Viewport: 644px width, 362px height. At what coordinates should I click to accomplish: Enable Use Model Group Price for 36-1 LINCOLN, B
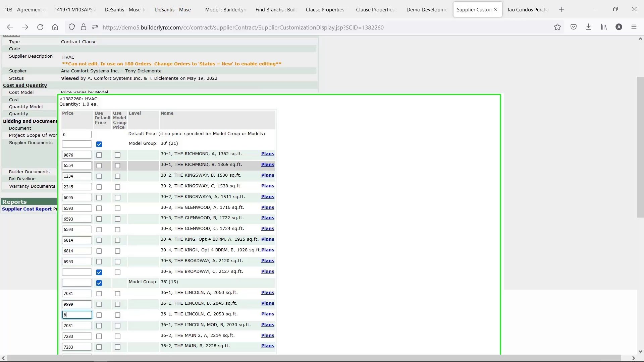[x=117, y=304]
